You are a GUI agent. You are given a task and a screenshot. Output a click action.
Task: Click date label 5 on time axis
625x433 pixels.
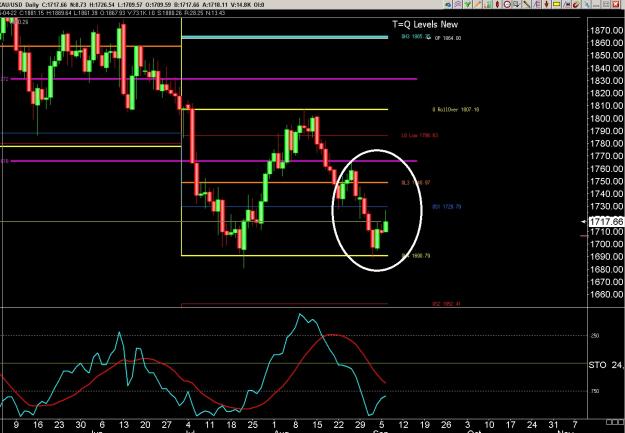381,425
